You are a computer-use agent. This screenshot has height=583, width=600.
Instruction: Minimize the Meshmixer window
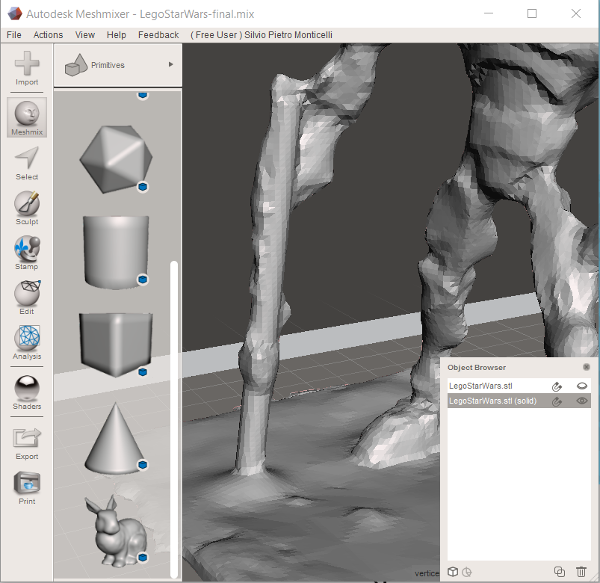pyautogui.click(x=488, y=14)
